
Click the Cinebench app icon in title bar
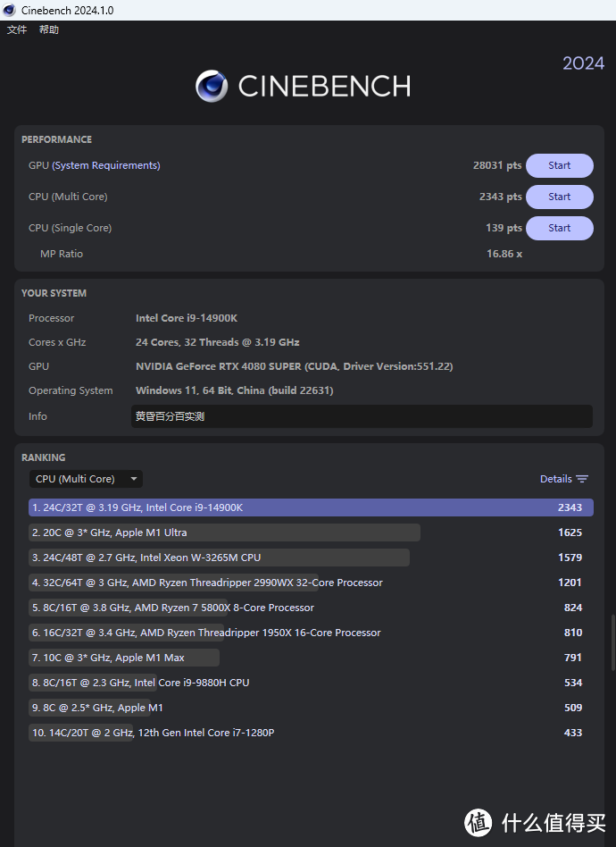tap(9, 10)
